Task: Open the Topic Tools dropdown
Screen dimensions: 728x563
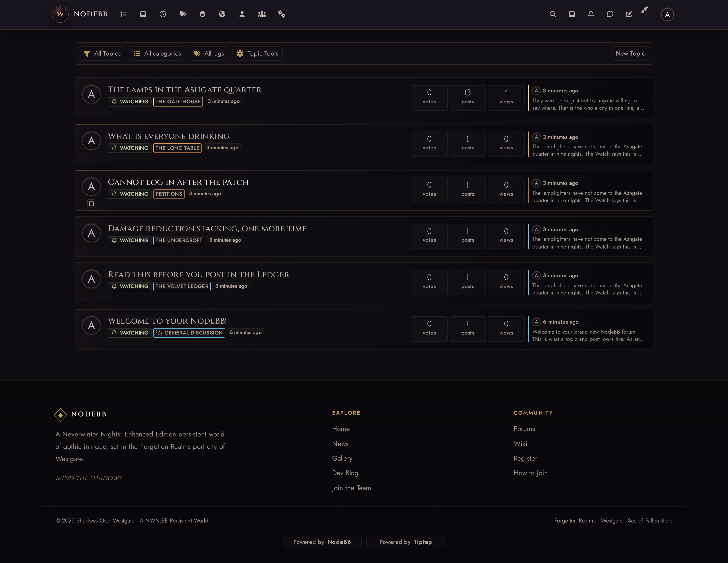Action: (x=257, y=53)
